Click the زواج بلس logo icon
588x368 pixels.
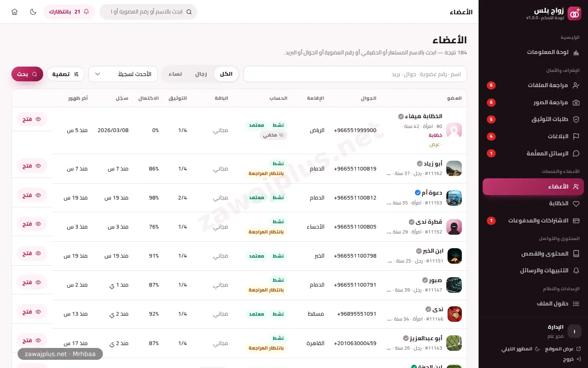[x=574, y=13]
